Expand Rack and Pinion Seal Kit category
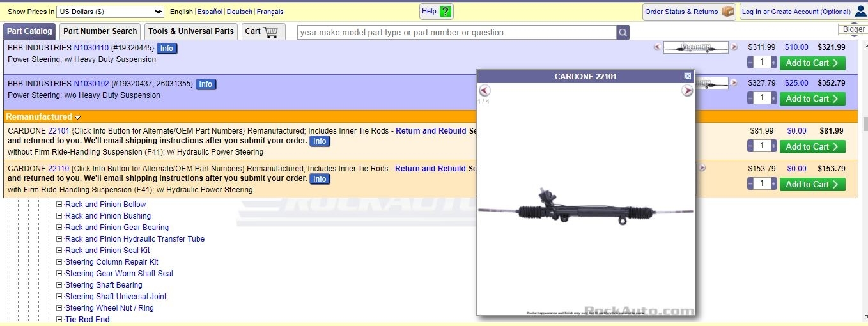868x326 pixels. [x=59, y=251]
